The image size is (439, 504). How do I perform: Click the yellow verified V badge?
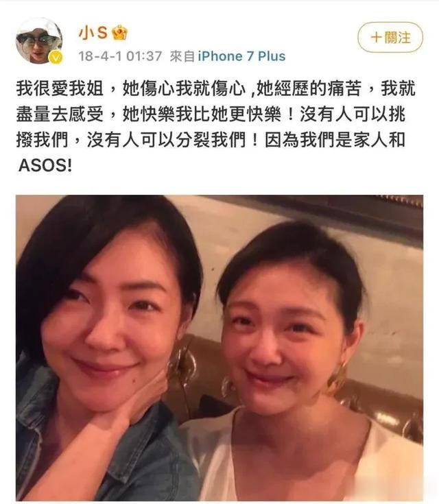point(56,57)
